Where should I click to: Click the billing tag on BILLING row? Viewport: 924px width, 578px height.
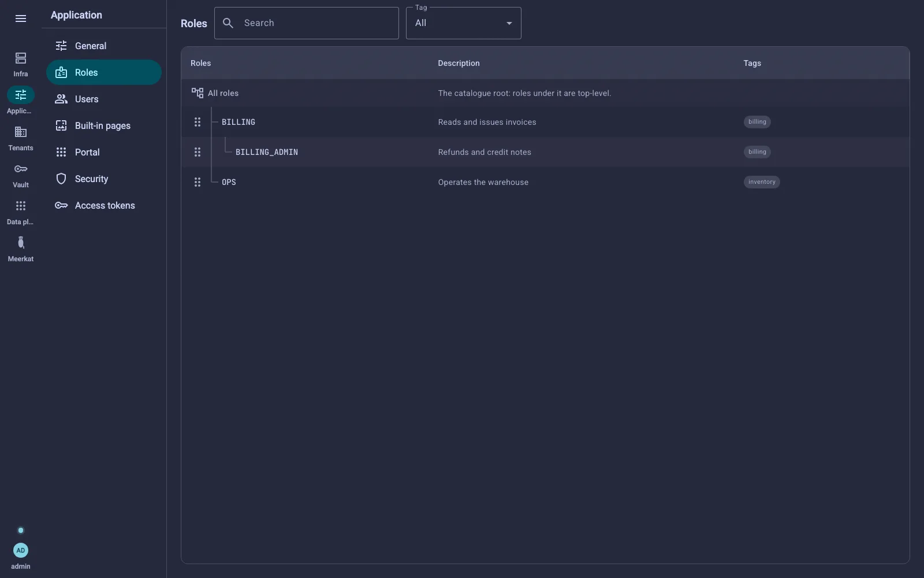(757, 122)
